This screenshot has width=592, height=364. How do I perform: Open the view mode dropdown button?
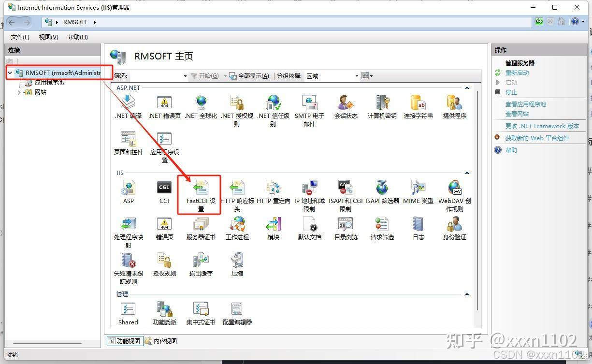coord(367,76)
